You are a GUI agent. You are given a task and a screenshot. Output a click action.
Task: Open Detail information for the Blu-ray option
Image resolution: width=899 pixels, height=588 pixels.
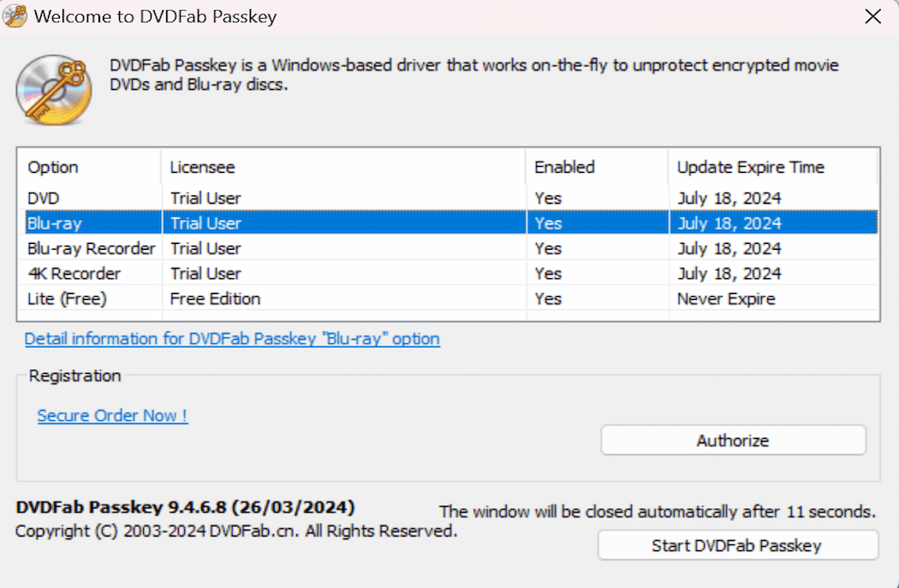(x=232, y=339)
